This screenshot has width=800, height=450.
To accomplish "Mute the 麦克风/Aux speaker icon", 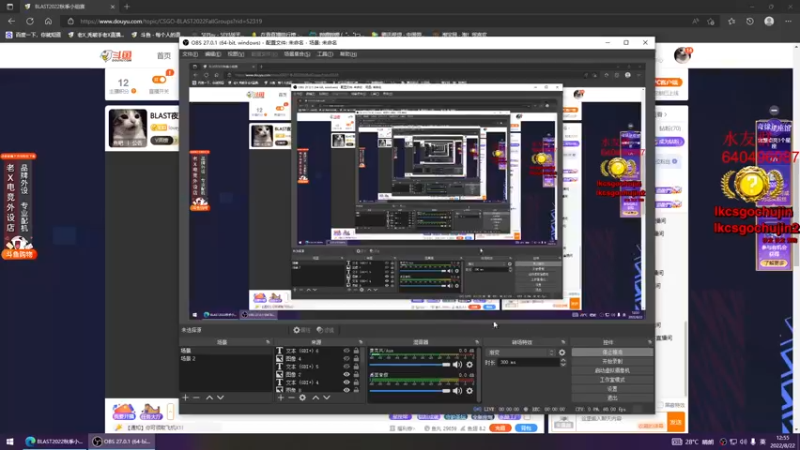I will (x=457, y=365).
